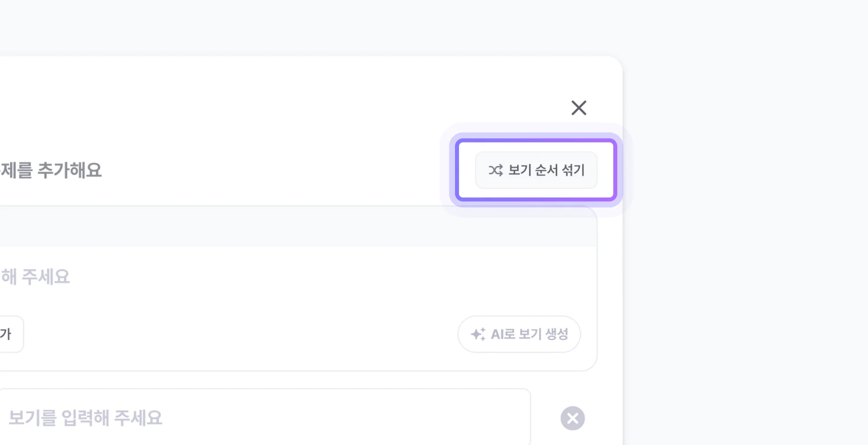Click the circular X icon beside the option field

pyautogui.click(x=572, y=418)
